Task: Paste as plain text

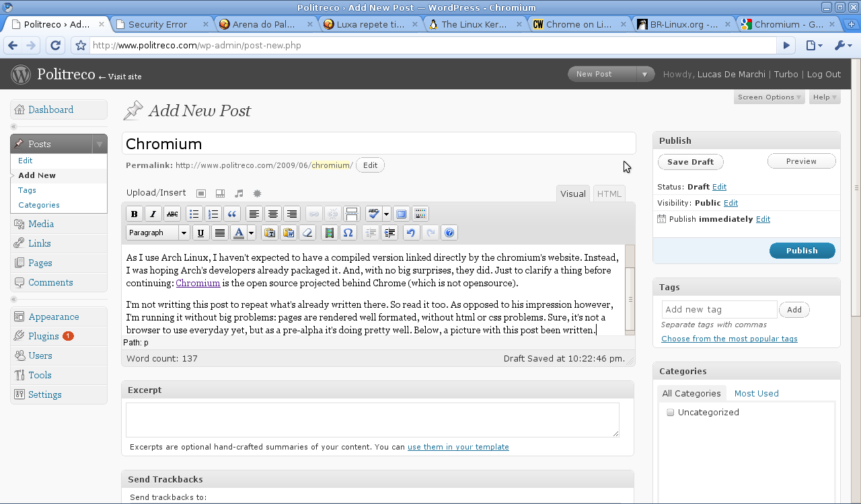Action: coord(270,233)
